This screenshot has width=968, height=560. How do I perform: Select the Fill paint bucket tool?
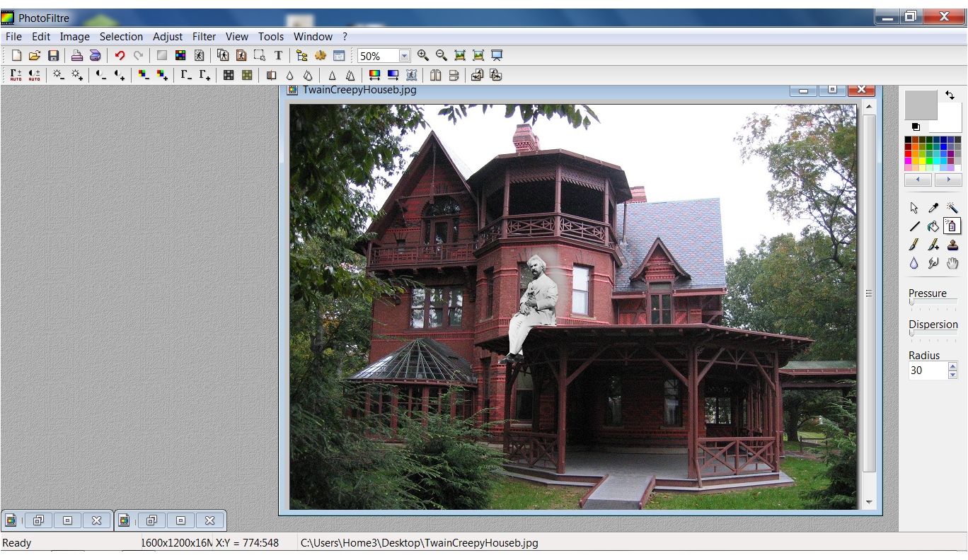click(933, 226)
